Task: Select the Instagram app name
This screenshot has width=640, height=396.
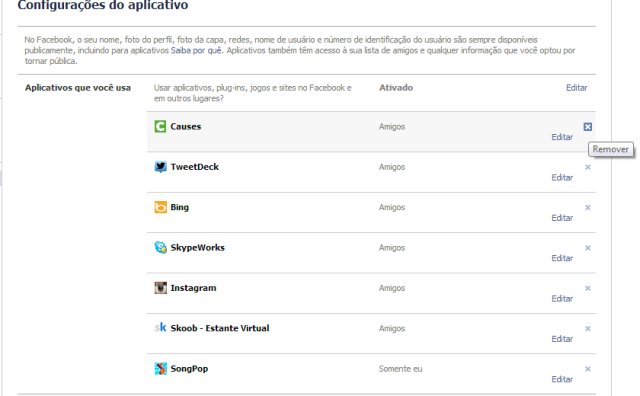Action: click(193, 288)
